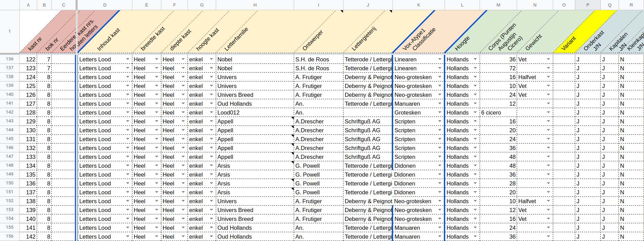Select row 1 header
Screen dimensions: 644x241
(10, 31)
